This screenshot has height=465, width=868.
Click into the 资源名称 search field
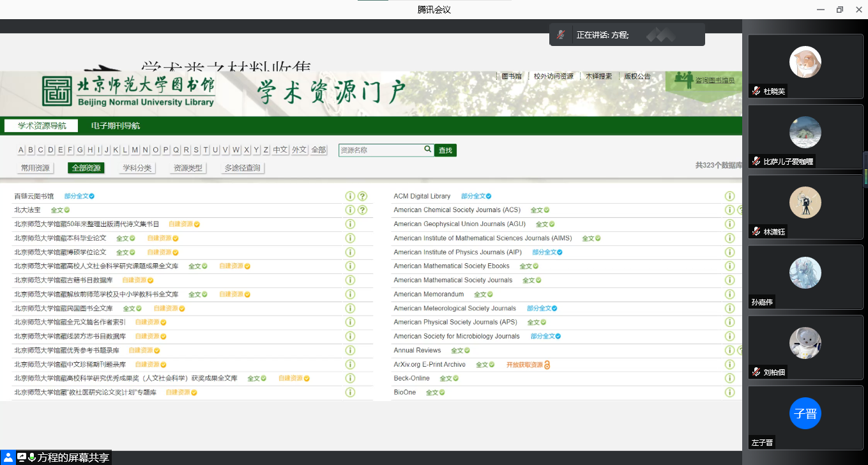[x=381, y=150]
